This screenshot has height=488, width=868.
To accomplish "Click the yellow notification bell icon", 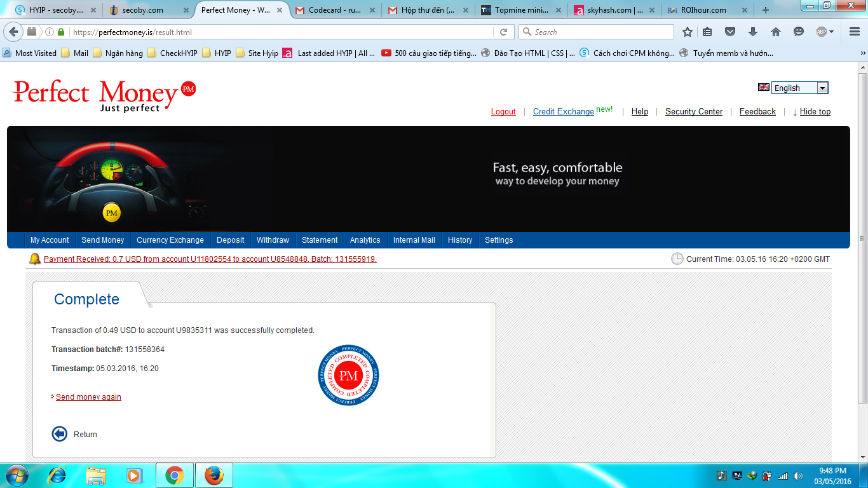I will tap(35, 259).
